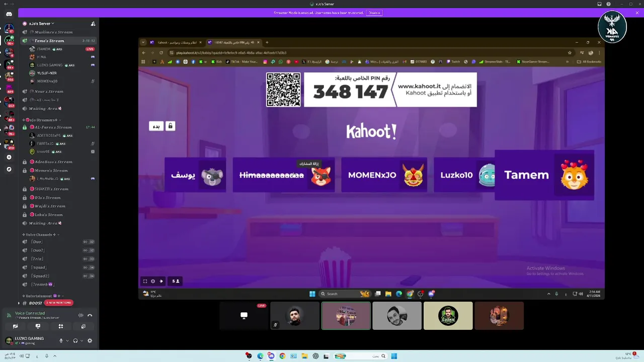Viewport: 644px width, 362px height.
Task: Open Discord direct messages home icon
Action: pyautogui.click(x=9, y=14)
